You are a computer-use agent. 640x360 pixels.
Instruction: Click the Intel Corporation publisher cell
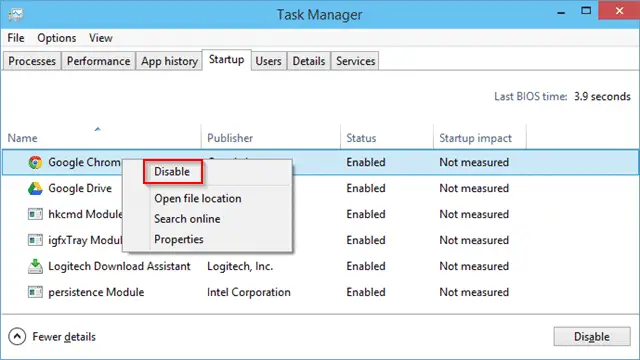(249, 292)
